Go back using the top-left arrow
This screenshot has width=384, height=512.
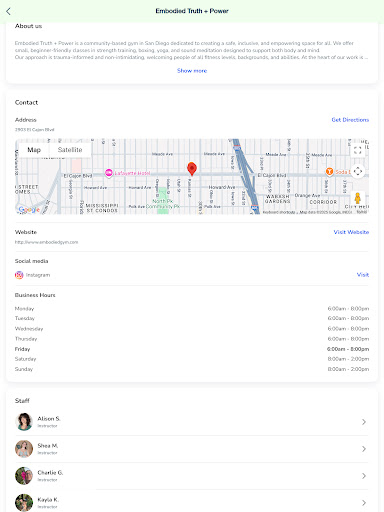pyautogui.click(x=8, y=11)
